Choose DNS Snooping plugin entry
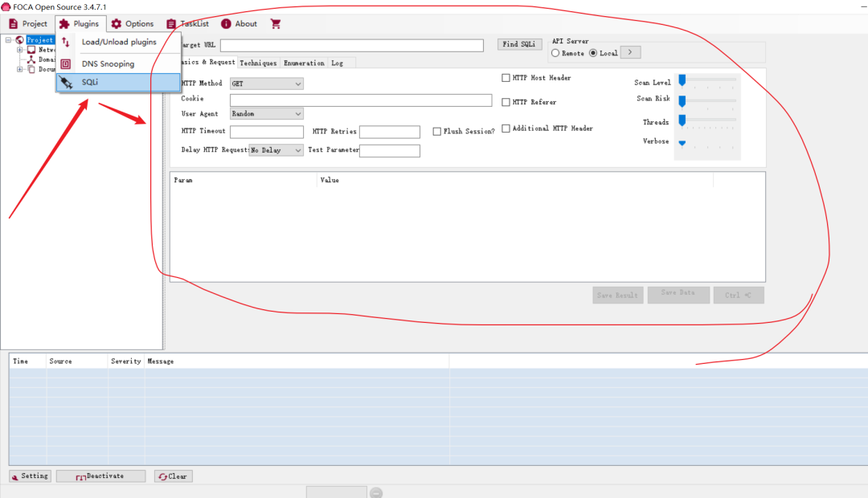This screenshot has width=868, height=498. tap(119, 63)
